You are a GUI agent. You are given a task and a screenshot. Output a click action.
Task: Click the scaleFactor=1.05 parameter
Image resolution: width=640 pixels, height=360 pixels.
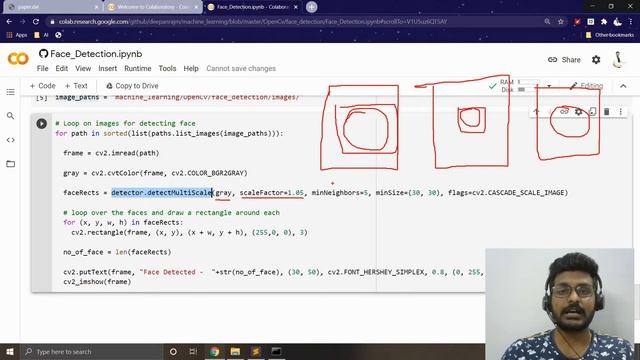[272, 193]
